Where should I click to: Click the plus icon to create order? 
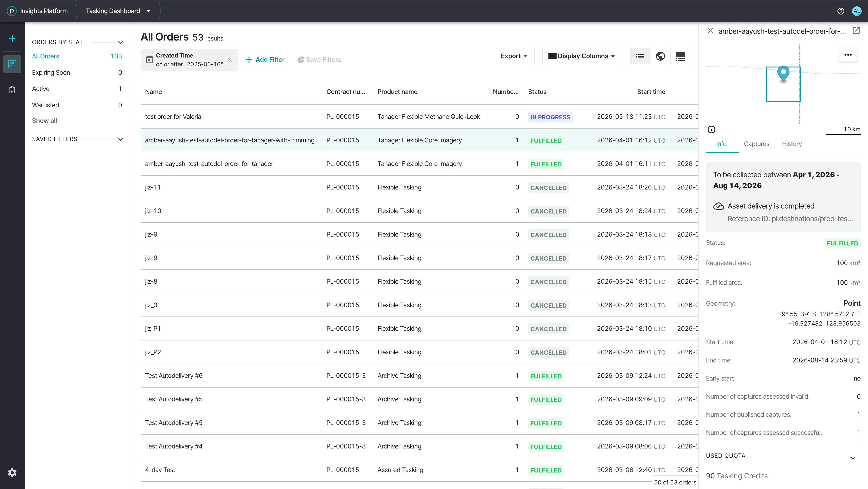tap(12, 38)
